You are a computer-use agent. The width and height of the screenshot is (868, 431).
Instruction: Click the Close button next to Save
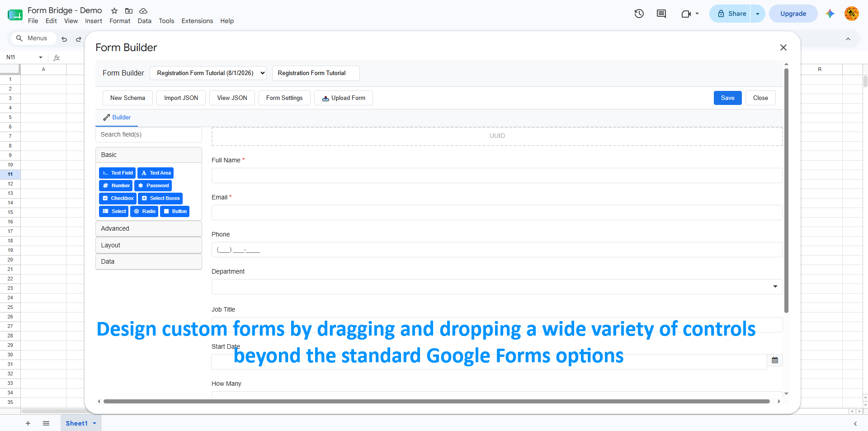[760, 98]
